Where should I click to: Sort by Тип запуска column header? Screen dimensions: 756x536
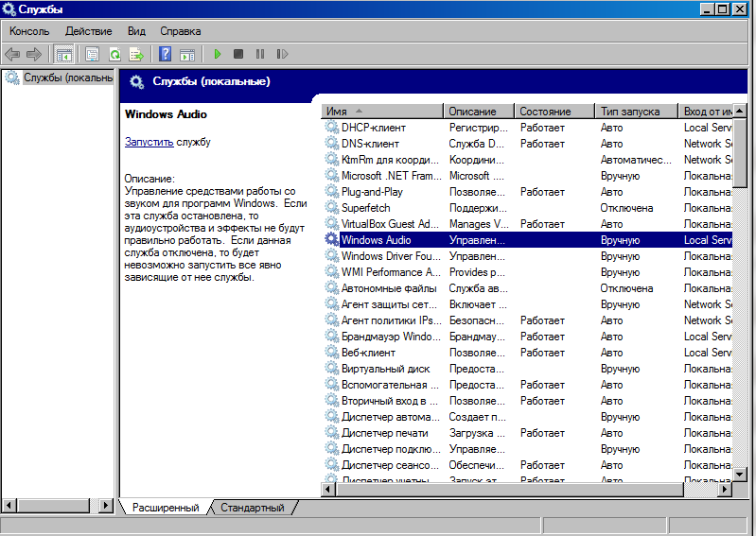pyautogui.click(x=635, y=112)
